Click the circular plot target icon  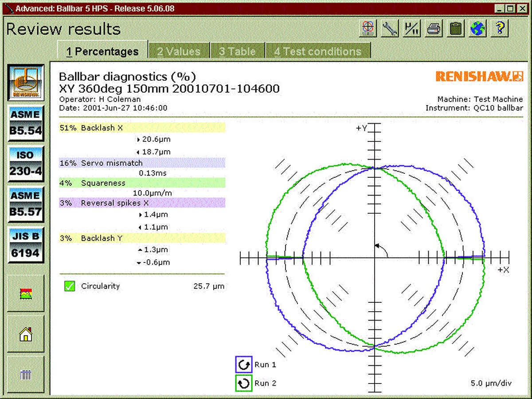368,29
